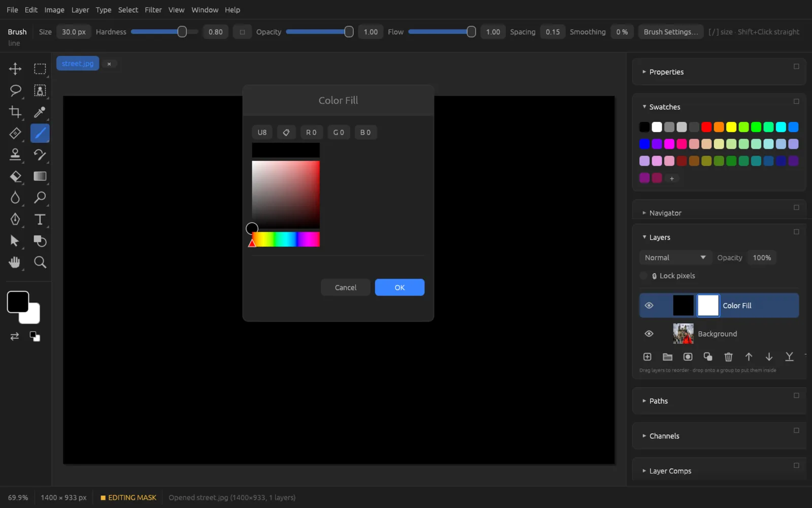This screenshot has width=812, height=508.
Task: Select the Hand tool
Action: [x=15, y=262]
